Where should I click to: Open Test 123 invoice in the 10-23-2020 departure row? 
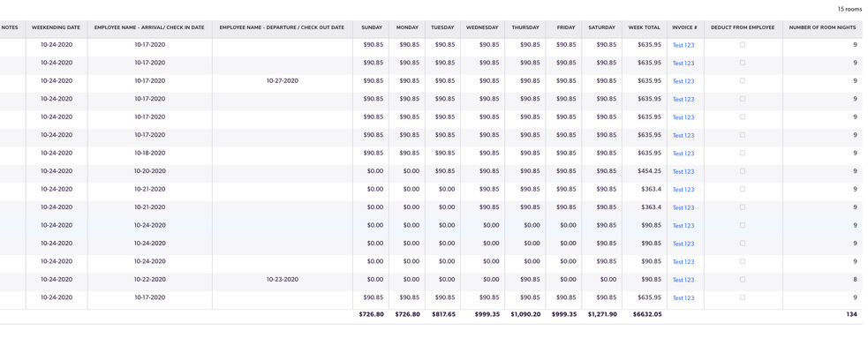click(683, 280)
